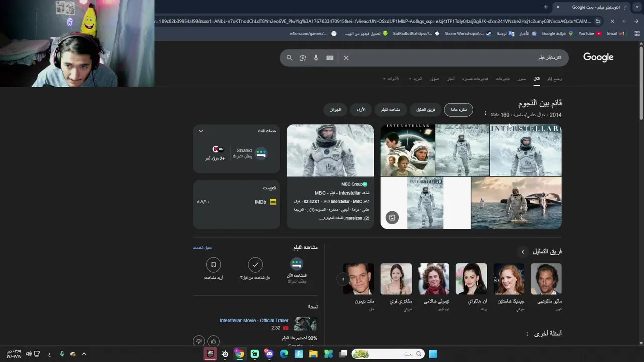Select the فيديوهات قصيرة short videos tab
The image size is (644, 362).
475,79
